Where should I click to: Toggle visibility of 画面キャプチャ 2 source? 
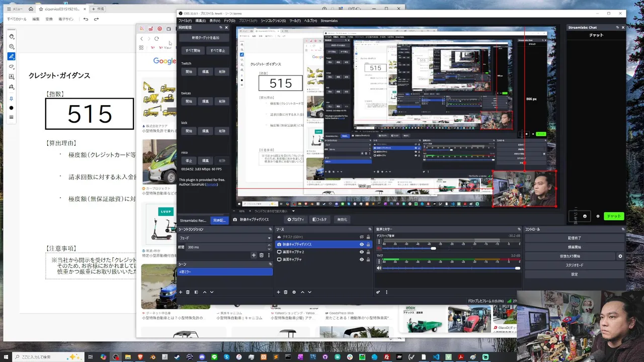click(x=361, y=252)
